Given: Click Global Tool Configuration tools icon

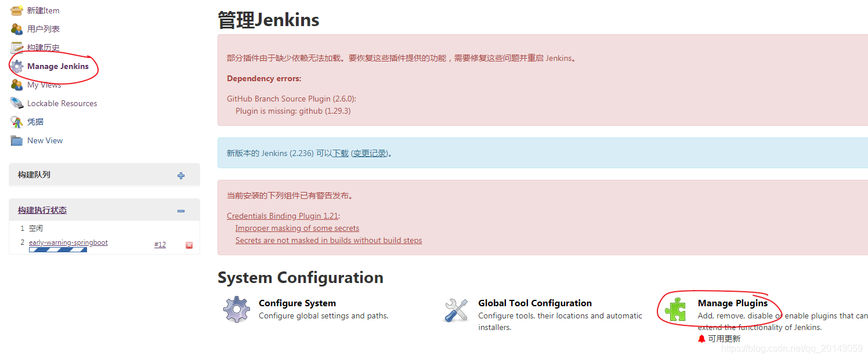Looking at the screenshot, I should pyautogui.click(x=456, y=310).
